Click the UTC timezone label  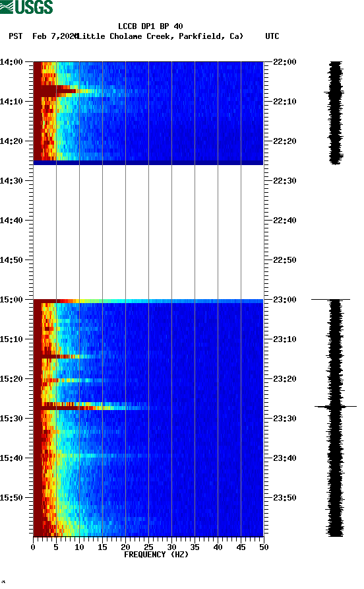pos(272,36)
